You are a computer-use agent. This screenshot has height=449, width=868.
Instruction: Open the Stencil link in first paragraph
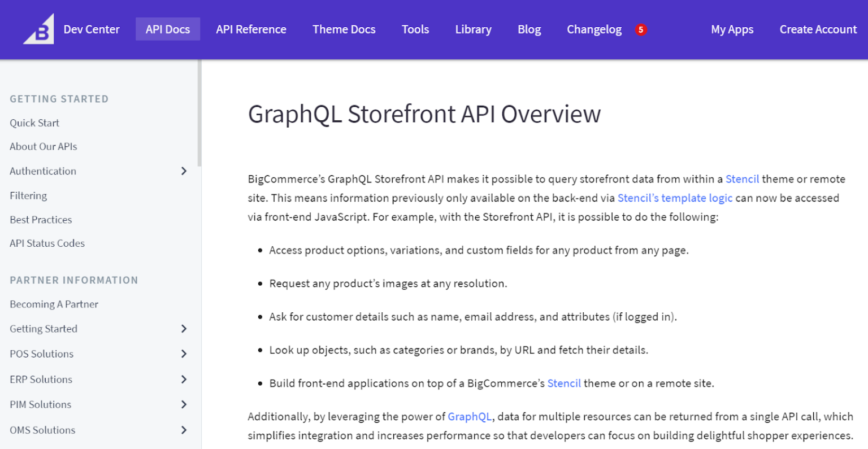[742, 179]
